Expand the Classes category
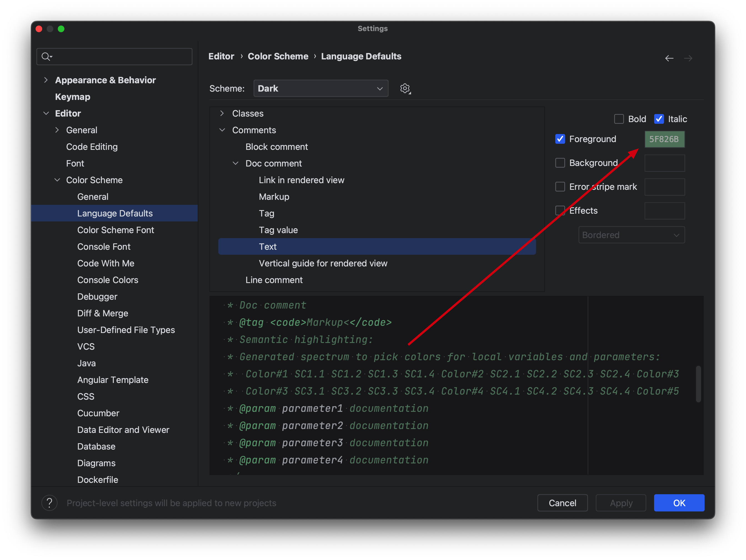Viewport: 746px width, 560px height. coord(222,113)
